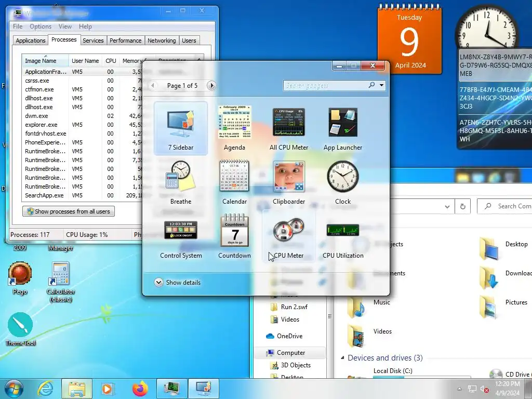This screenshot has width=532, height=399.
Task: Select the Breathe gadget
Action: [180, 182]
